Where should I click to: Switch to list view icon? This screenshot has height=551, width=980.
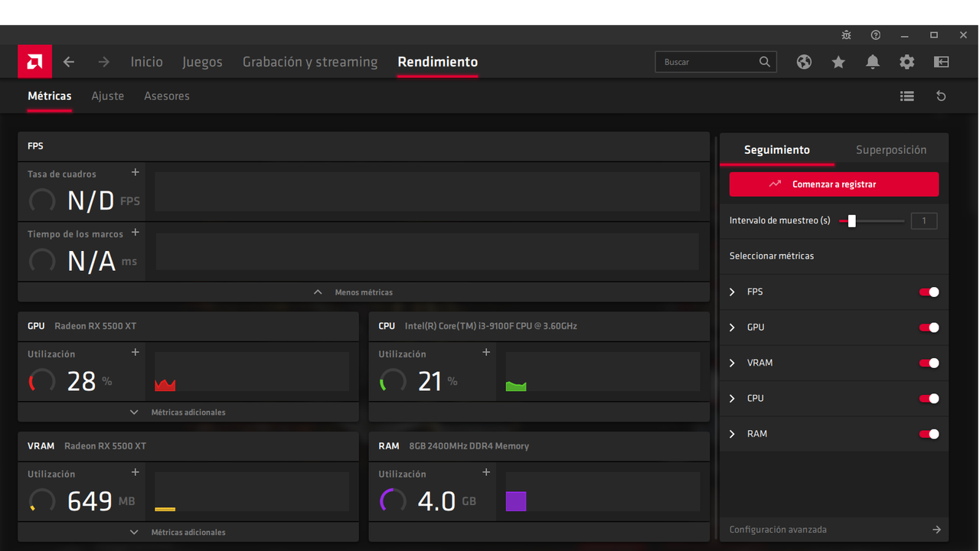[907, 96]
